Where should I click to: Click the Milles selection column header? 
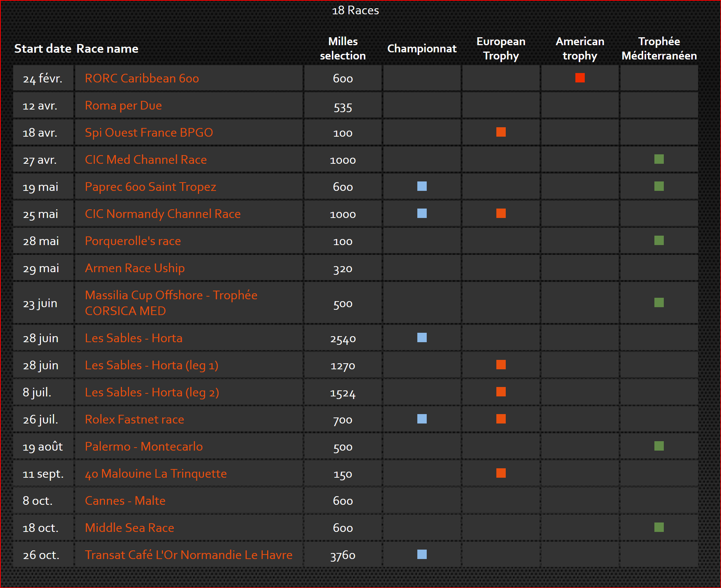click(342, 49)
